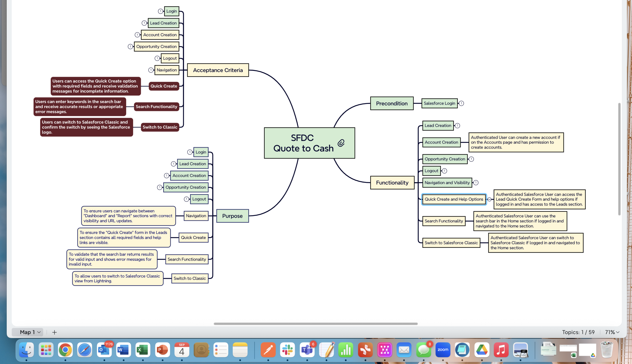Open the zoom percentage 71% dropdown
The height and width of the screenshot is (364, 632).
[x=612, y=332]
